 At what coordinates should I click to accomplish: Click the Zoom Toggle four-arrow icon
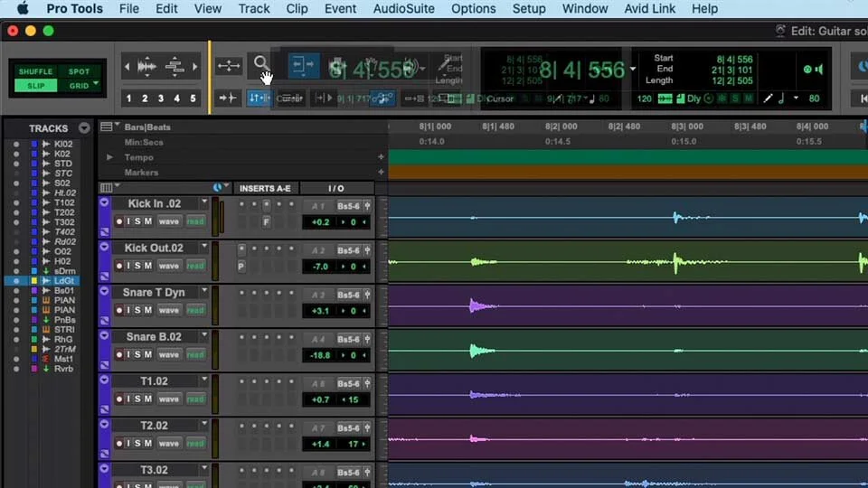228,66
